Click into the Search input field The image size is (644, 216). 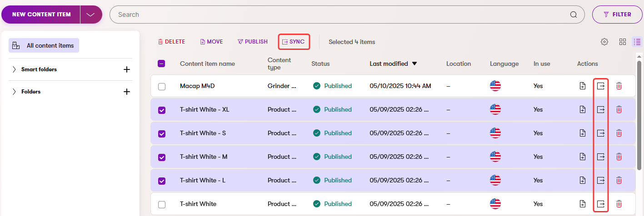(x=336, y=15)
